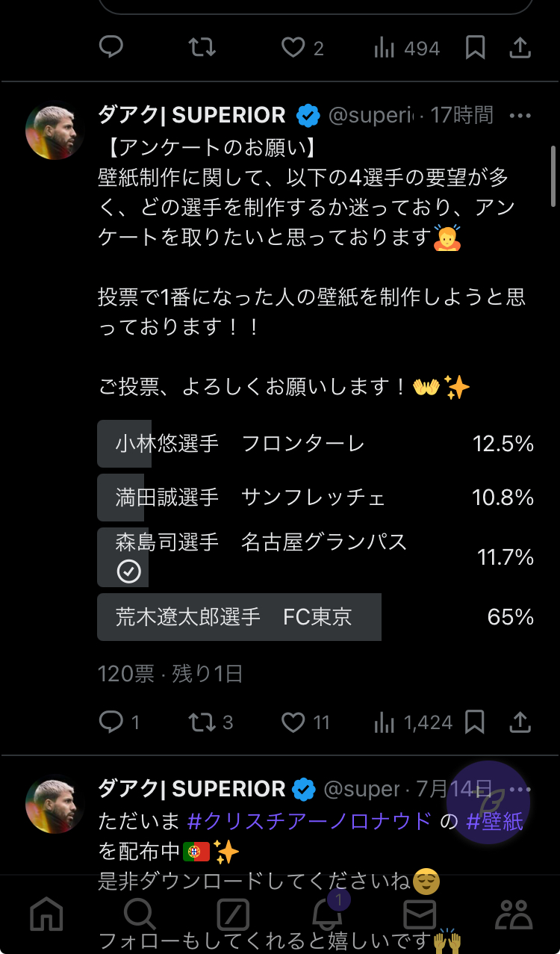Image resolution: width=560 pixels, height=954 pixels.
Task: Open Messages envelope tab
Action: pyautogui.click(x=420, y=914)
